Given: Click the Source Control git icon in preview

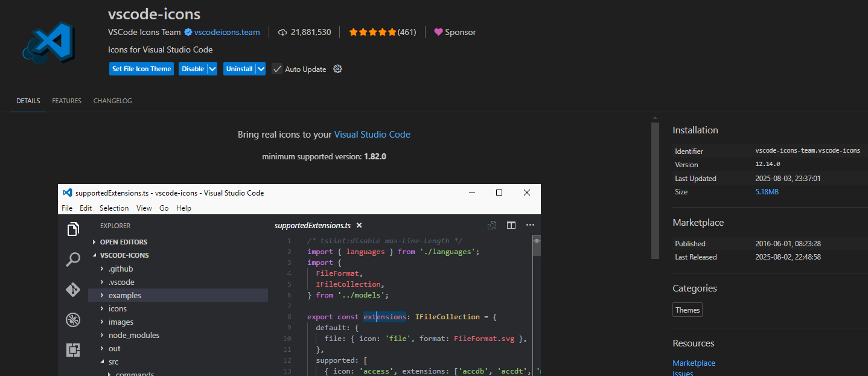Looking at the screenshot, I should pyautogui.click(x=73, y=290).
